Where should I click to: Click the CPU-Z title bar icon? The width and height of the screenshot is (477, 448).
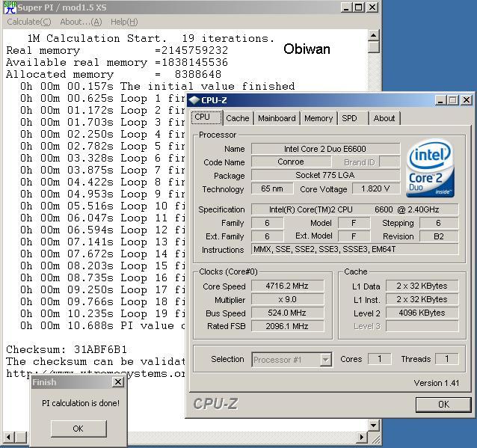pos(194,100)
